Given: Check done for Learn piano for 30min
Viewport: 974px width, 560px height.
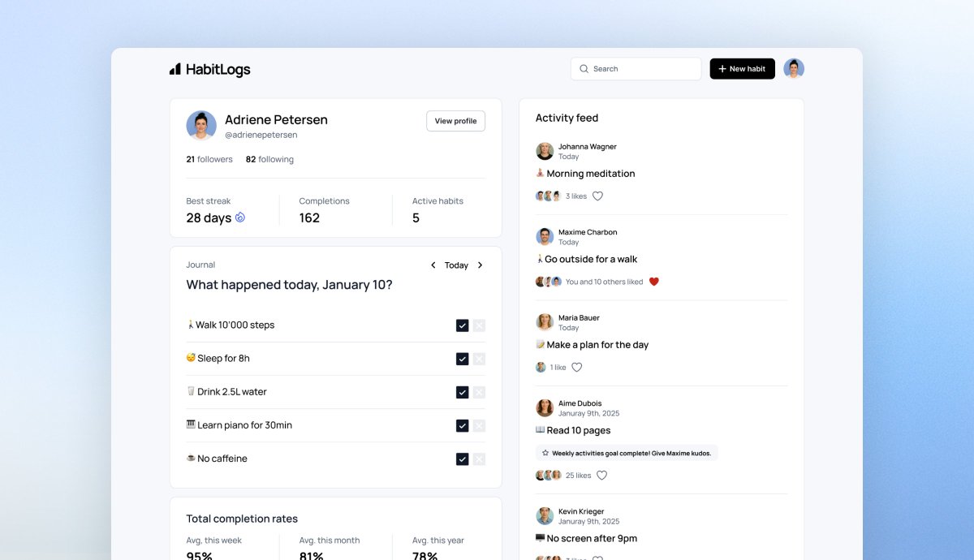Looking at the screenshot, I should 462,425.
